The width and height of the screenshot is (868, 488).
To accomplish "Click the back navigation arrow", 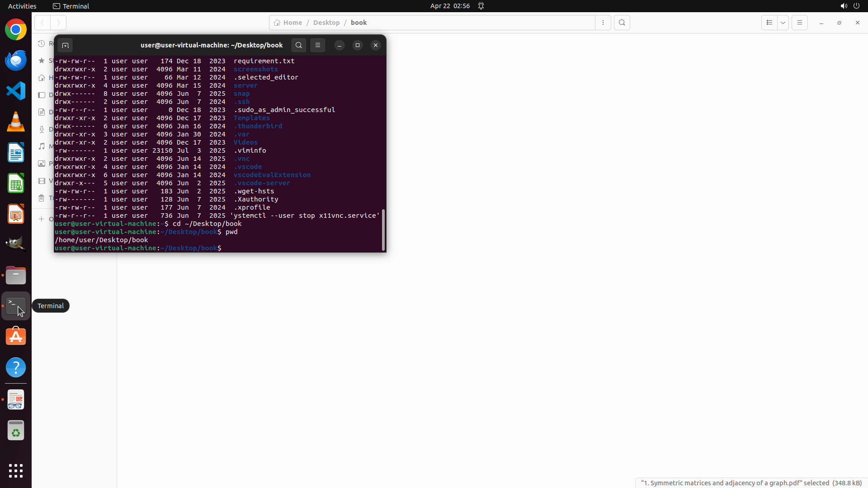I will pyautogui.click(x=42, y=23).
